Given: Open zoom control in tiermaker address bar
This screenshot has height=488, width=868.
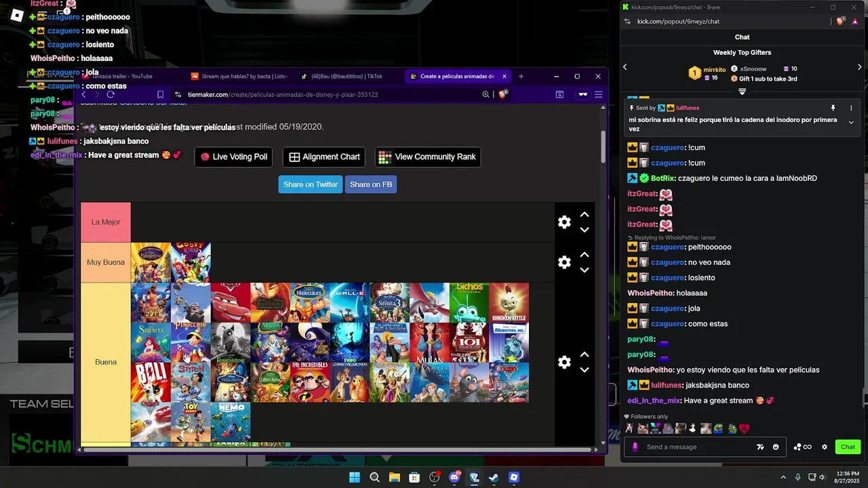Looking at the screenshot, I should click(x=486, y=94).
